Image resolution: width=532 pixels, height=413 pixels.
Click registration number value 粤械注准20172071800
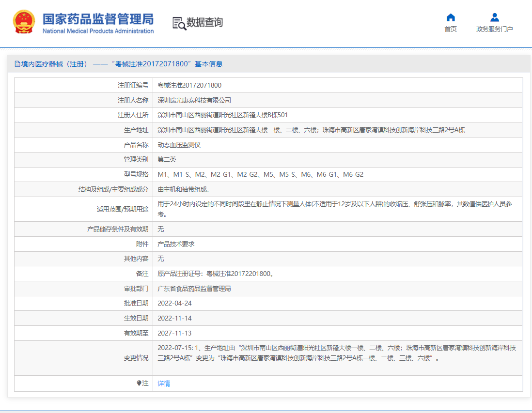click(x=189, y=85)
